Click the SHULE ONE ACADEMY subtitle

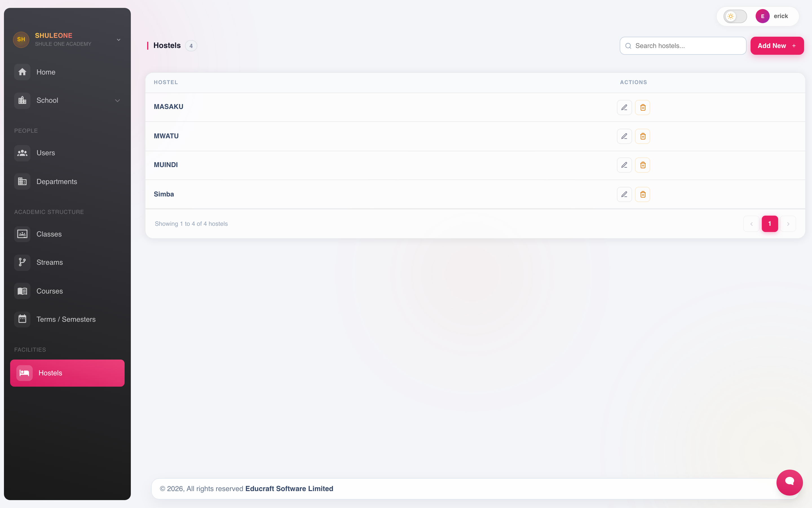pyautogui.click(x=63, y=44)
